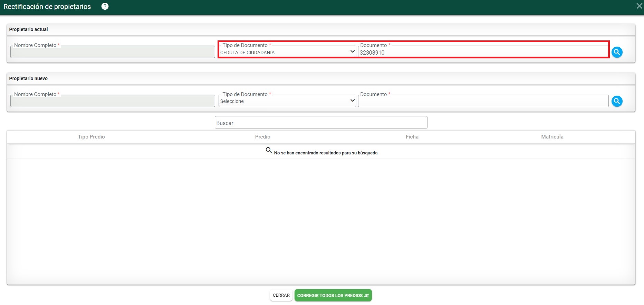Click Nombre Completo field under Propietario actual

(113, 52)
